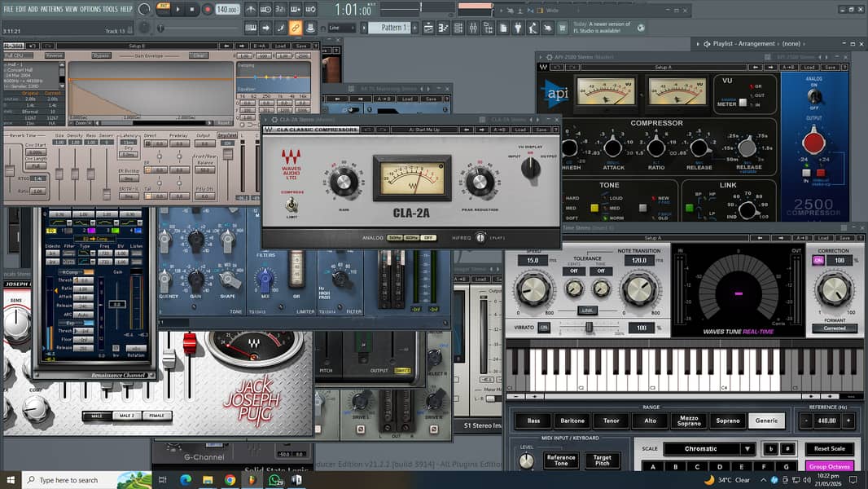
Task: Open CLA-2A preset name Start Me Up
Action: 424,130
